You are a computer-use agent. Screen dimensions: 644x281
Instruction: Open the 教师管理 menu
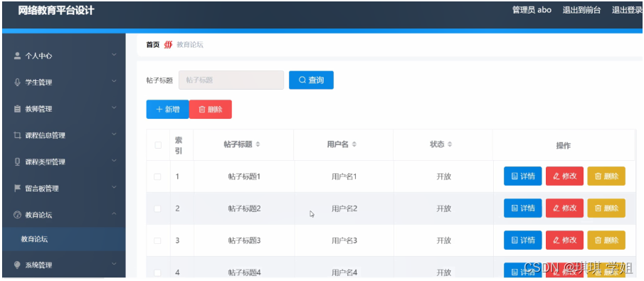63,110
